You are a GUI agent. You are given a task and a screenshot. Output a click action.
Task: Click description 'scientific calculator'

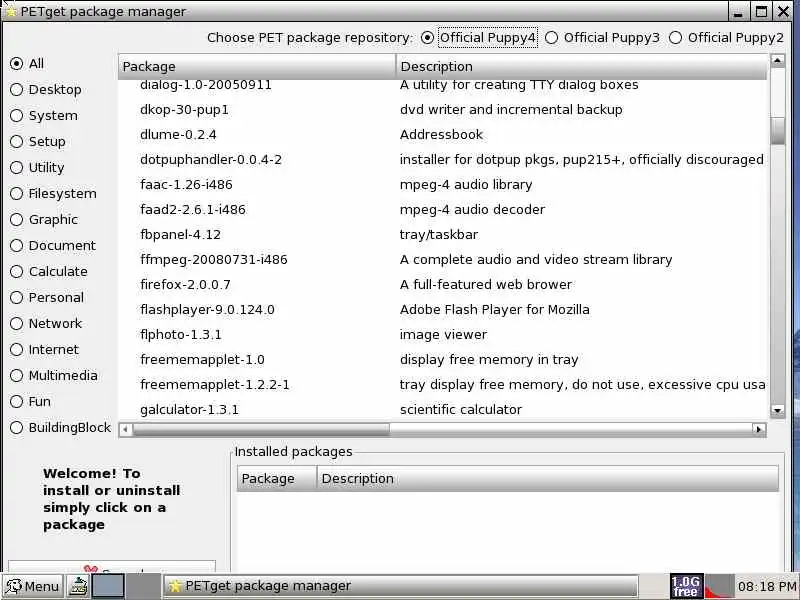coord(461,410)
